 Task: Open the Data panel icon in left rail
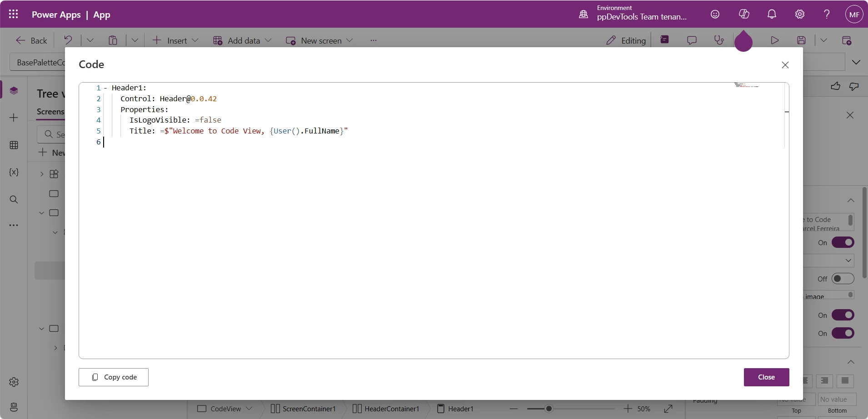(14, 145)
